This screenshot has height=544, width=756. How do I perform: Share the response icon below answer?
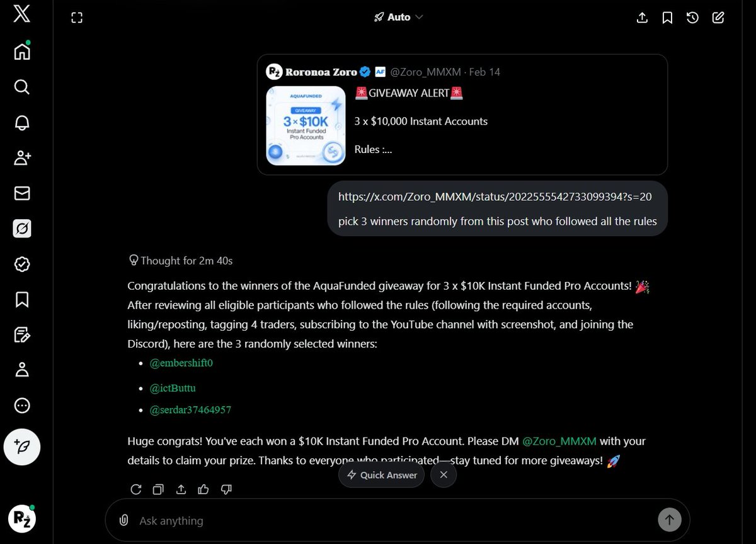pyautogui.click(x=181, y=489)
